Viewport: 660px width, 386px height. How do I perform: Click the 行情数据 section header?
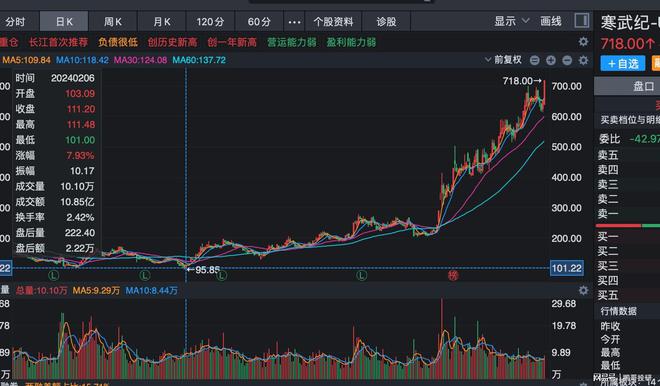618,311
